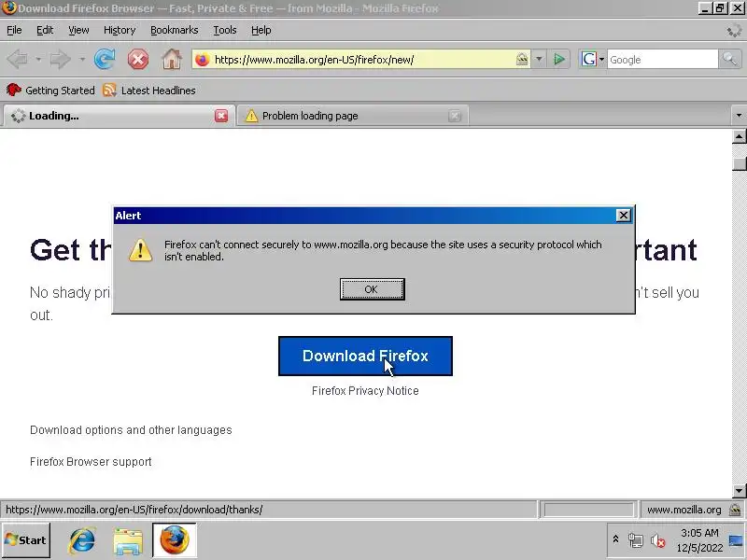This screenshot has width=747, height=560.
Task: Expand the address bar URL history dropdown
Action: pyautogui.click(x=539, y=60)
